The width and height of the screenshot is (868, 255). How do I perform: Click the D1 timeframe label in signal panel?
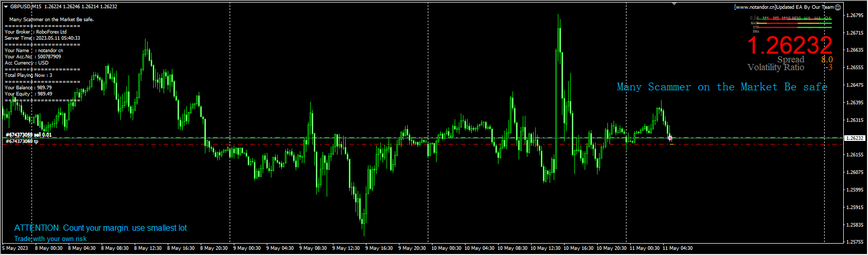coord(828,18)
